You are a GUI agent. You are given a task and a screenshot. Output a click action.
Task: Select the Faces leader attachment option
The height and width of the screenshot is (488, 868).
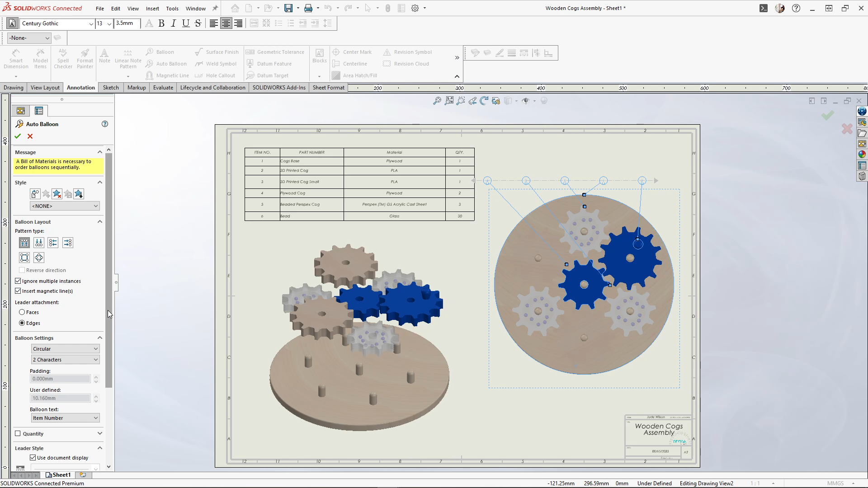point(22,312)
